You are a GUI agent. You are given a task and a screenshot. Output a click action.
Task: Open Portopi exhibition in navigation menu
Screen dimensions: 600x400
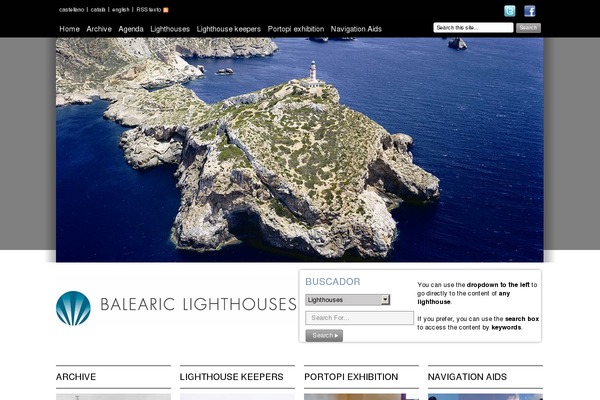[x=296, y=29]
